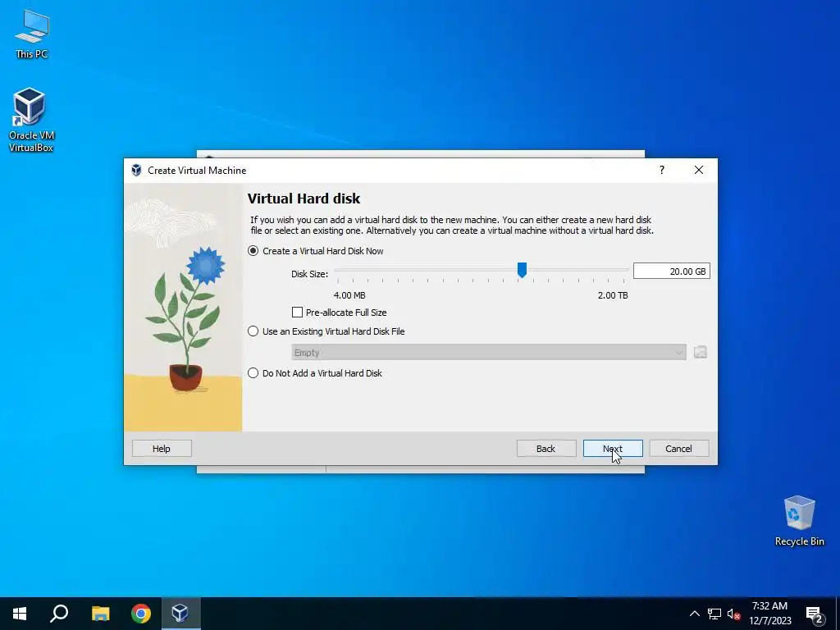Open the Windows Start menu

(x=20, y=614)
